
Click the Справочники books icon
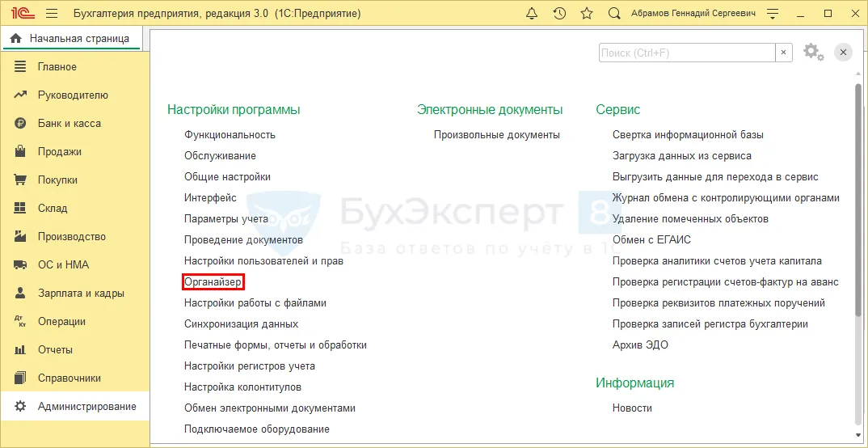[x=20, y=378]
